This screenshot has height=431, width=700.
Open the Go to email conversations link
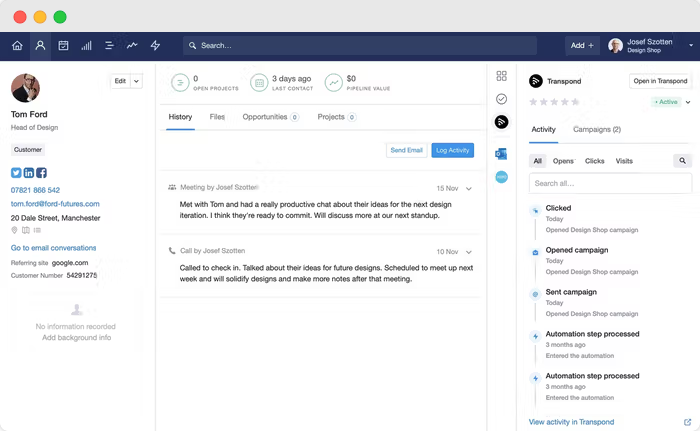(54, 248)
